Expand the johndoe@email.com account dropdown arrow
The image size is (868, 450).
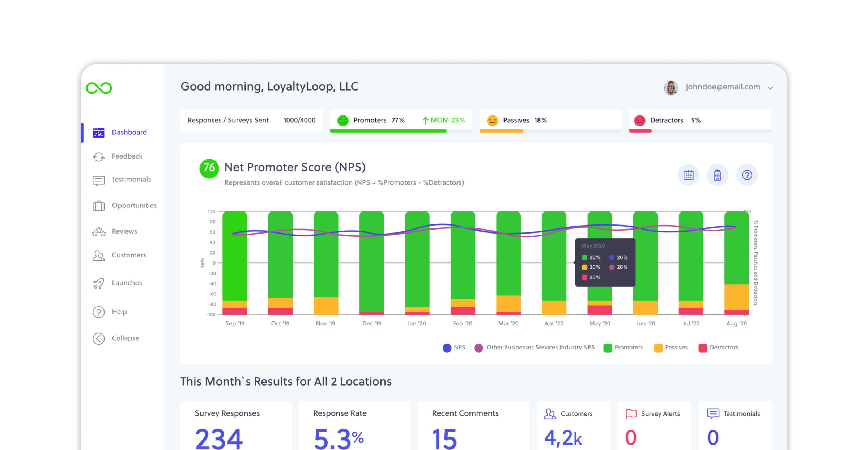pyautogui.click(x=770, y=88)
